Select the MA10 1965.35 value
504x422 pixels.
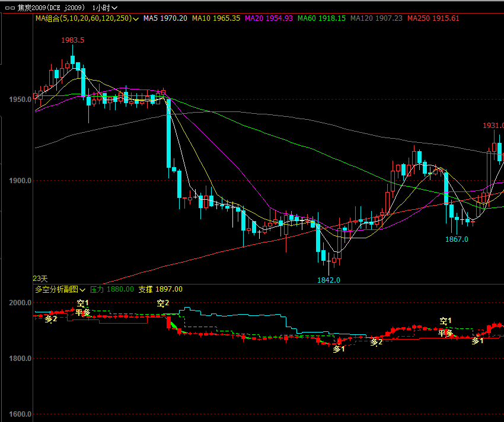pos(216,18)
